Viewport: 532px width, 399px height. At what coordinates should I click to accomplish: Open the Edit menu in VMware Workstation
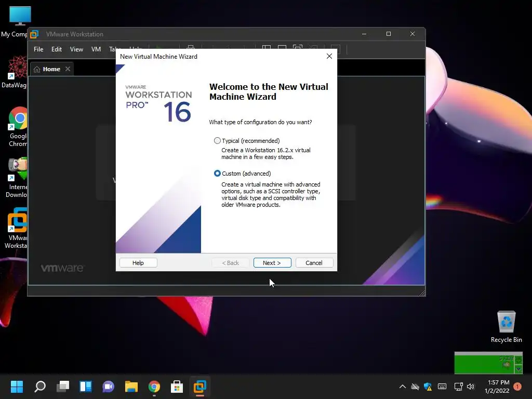(x=56, y=49)
